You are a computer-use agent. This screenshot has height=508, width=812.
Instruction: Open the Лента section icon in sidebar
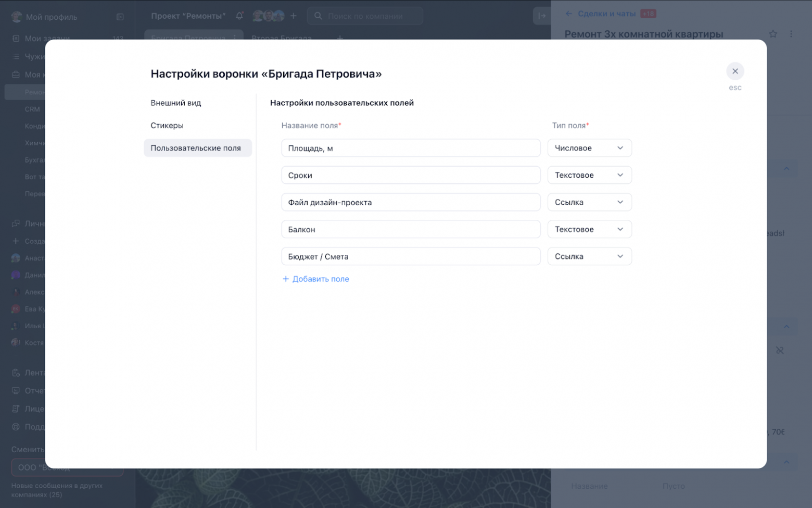click(x=15, y=372)
